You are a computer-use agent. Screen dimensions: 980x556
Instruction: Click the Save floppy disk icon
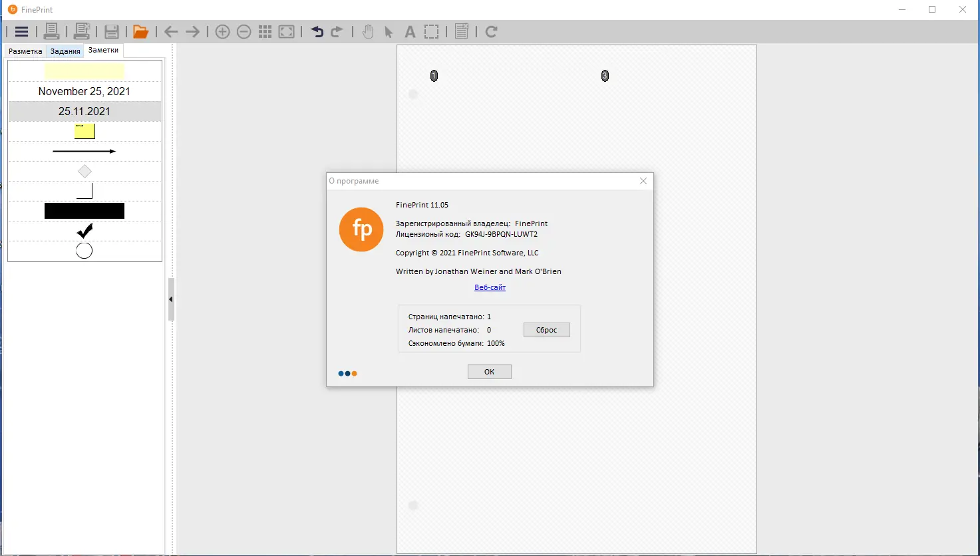pos(112,31)
